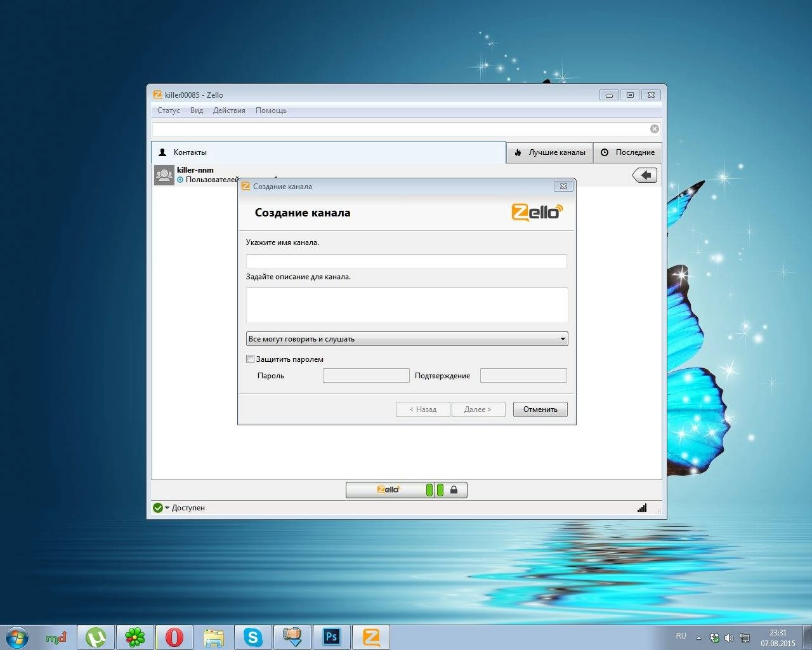
Task: Click the green volume bars on talk button
Action: [435, 490]
